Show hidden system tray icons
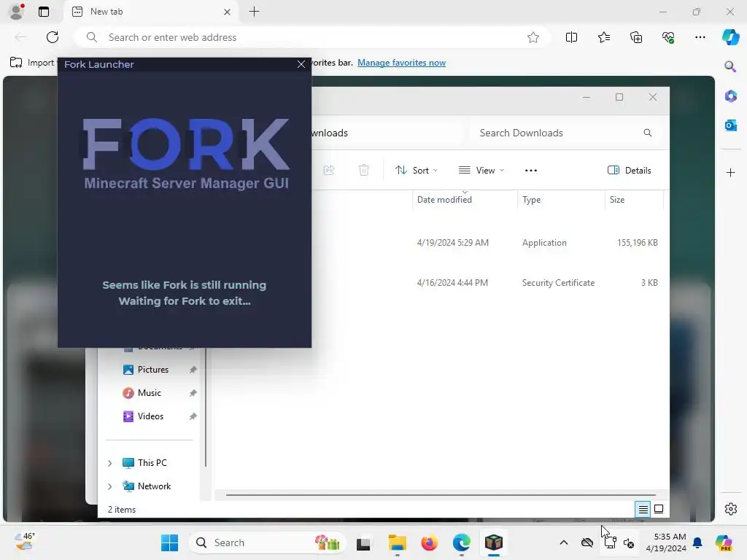Screen dimensions: 747x560 tap(564, 542)
